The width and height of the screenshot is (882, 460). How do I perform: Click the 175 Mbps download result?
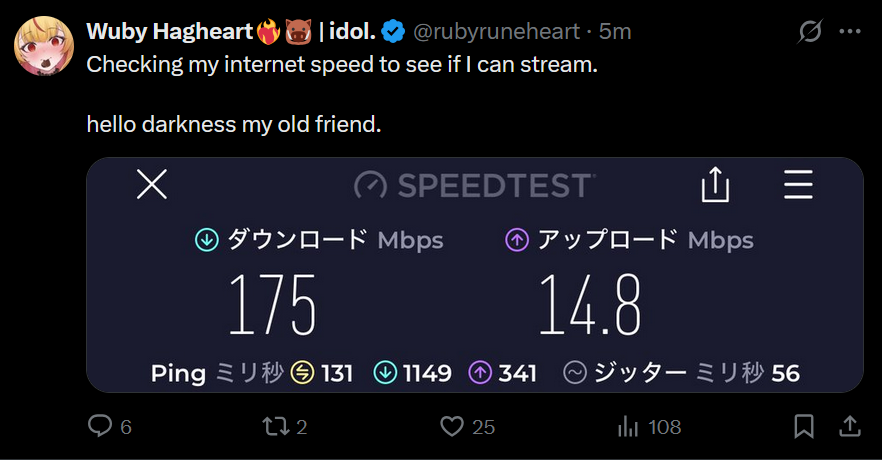tap(272, 304)
